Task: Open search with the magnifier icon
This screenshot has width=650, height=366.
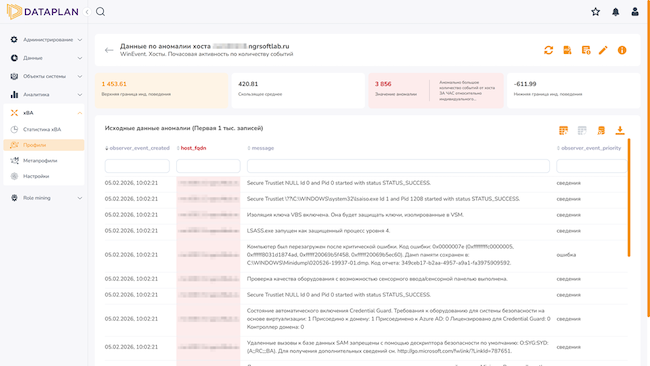Action: point(100,12)
